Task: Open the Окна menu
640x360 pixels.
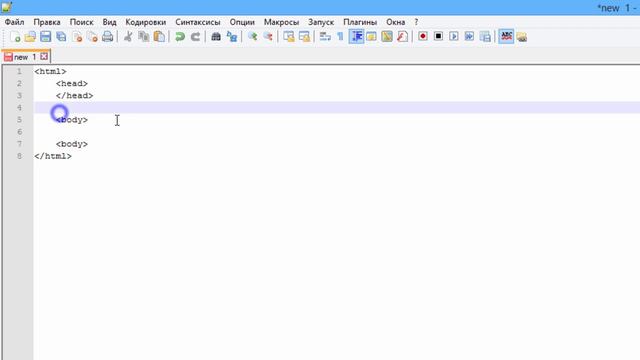Action: [x=396, y=22]
